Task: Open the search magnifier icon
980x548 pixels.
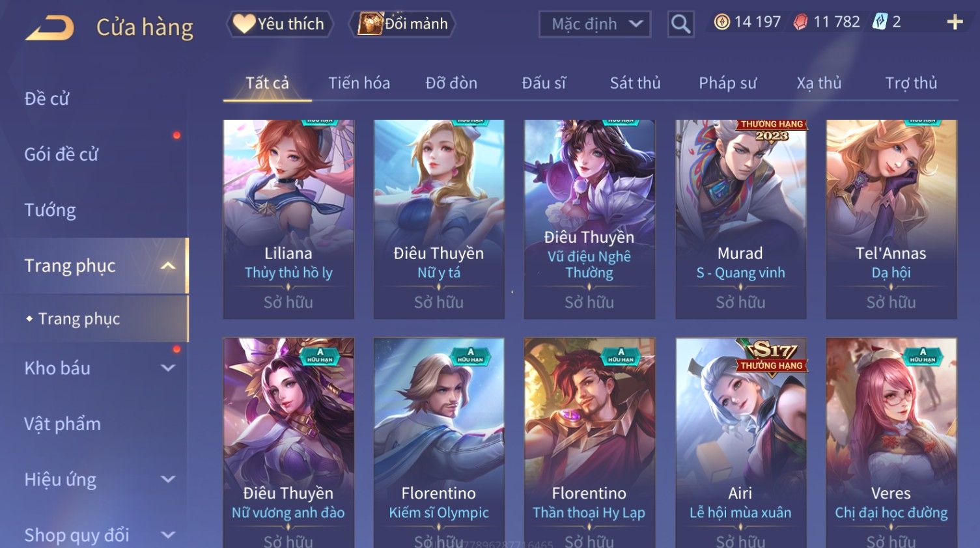Action: (680, 24)
